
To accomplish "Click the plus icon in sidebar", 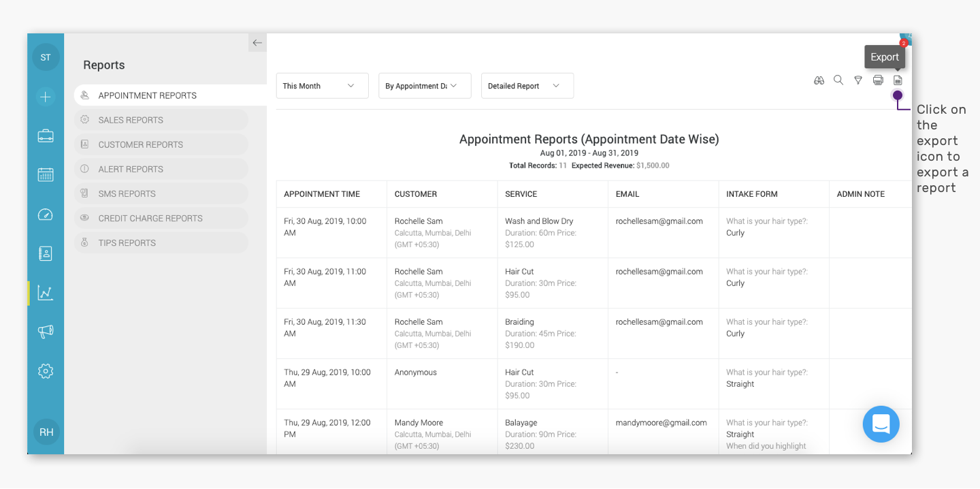I will (x=46, y=97).
